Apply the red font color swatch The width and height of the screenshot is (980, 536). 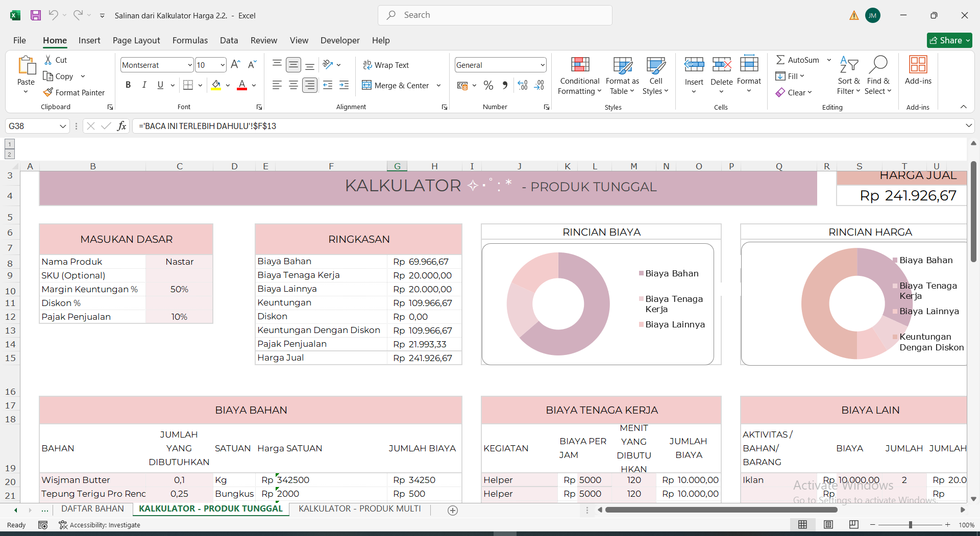point(242,85)
